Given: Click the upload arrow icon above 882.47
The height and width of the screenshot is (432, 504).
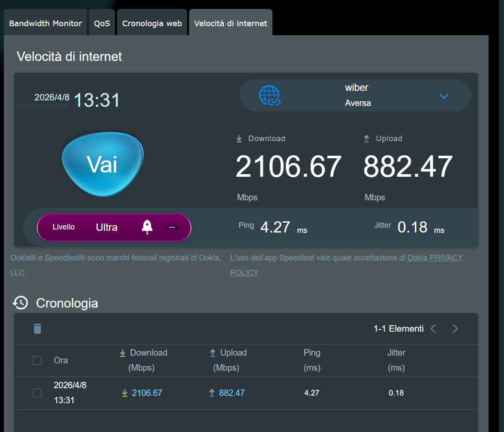Looking at the screenshot, I should tap(366, 139).
